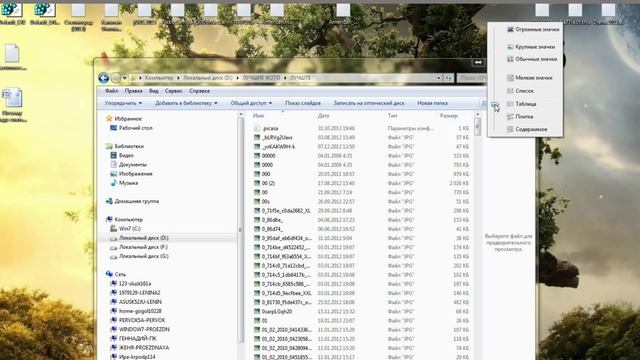The width and height of the screenshot is (640, 360).
Task: Click into the Explorer search field
Action: (x=472, y=78)
